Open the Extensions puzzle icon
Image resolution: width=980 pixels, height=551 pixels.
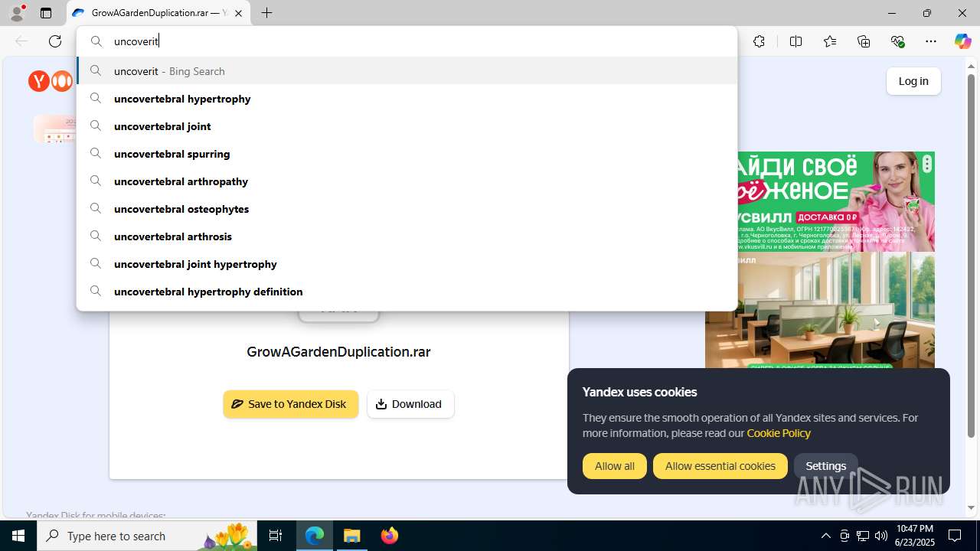click(x=759, y=41)
